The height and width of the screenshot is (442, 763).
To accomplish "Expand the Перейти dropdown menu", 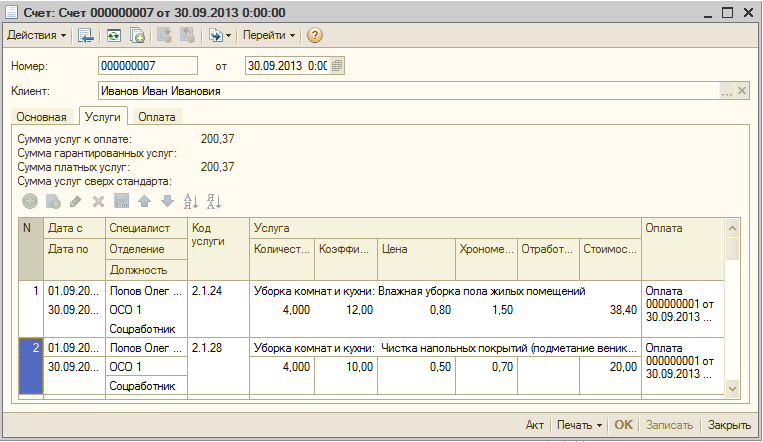I will point(269,36).
